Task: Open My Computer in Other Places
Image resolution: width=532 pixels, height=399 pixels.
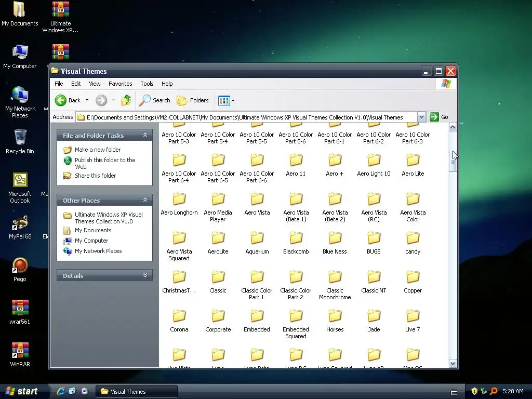Action: pos(91,241)
